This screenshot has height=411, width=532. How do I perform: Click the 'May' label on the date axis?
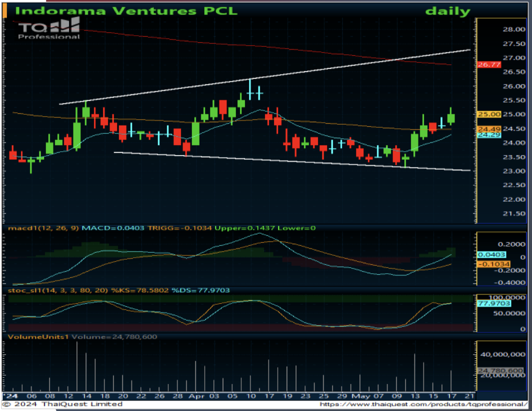pos(361,396)
